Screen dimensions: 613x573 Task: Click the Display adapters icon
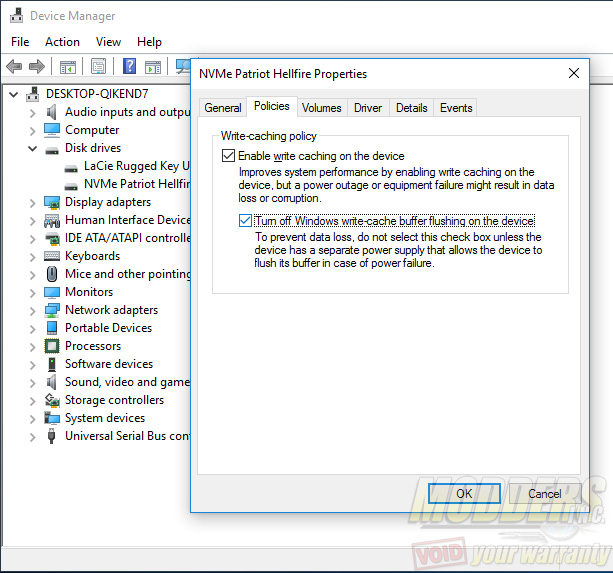click(x=52, y=202)
